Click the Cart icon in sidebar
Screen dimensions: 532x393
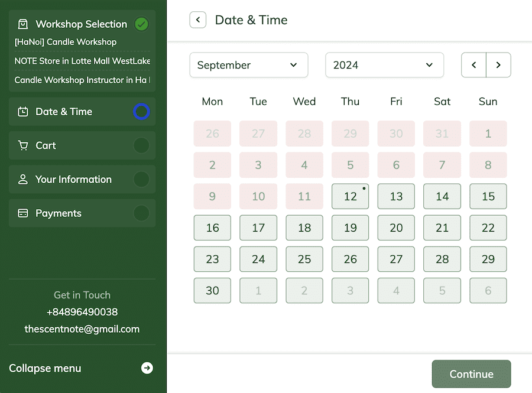(23, 145)
